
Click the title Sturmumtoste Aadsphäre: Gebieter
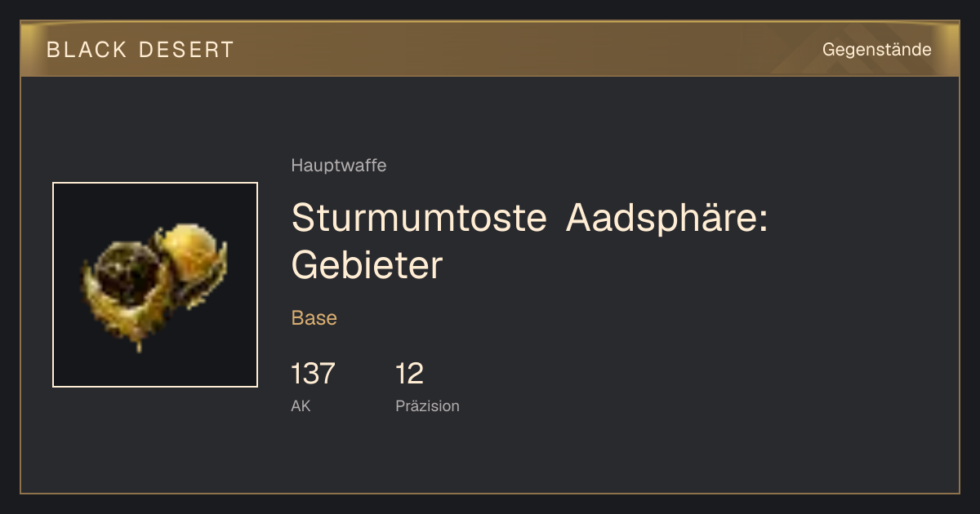coord(529,241)
